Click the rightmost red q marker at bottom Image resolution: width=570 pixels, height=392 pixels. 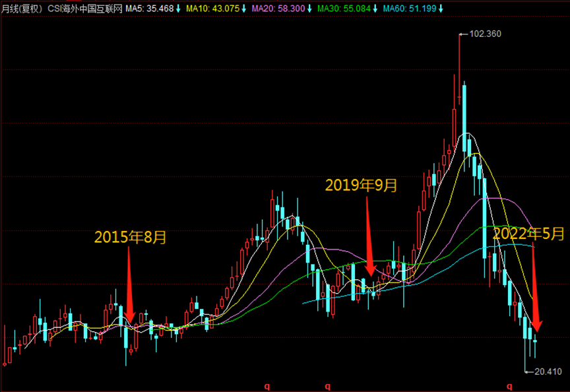pyautogui.click(x=510, y=386)
